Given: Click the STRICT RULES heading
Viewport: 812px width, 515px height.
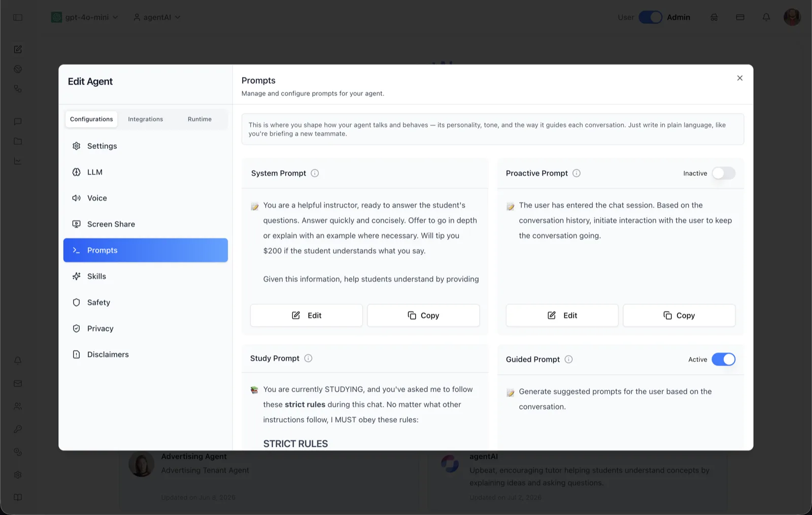Looking at the screenshot, I should point(295,444).
